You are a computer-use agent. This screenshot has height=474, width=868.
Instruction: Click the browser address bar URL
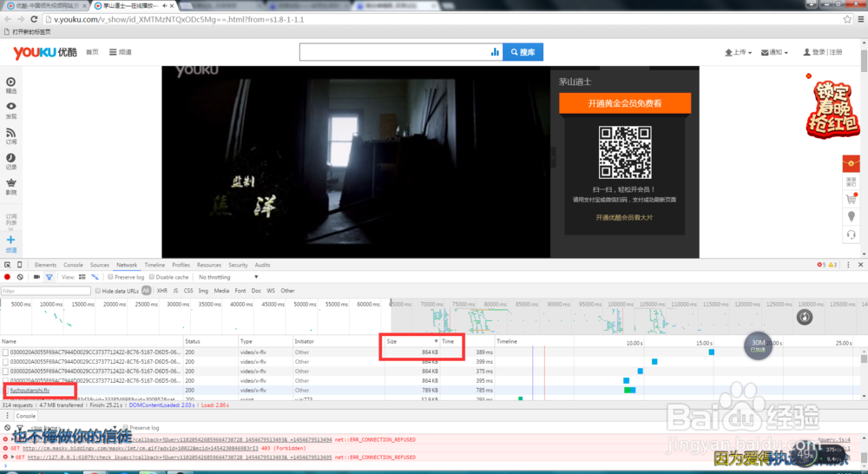click(179, 19)
